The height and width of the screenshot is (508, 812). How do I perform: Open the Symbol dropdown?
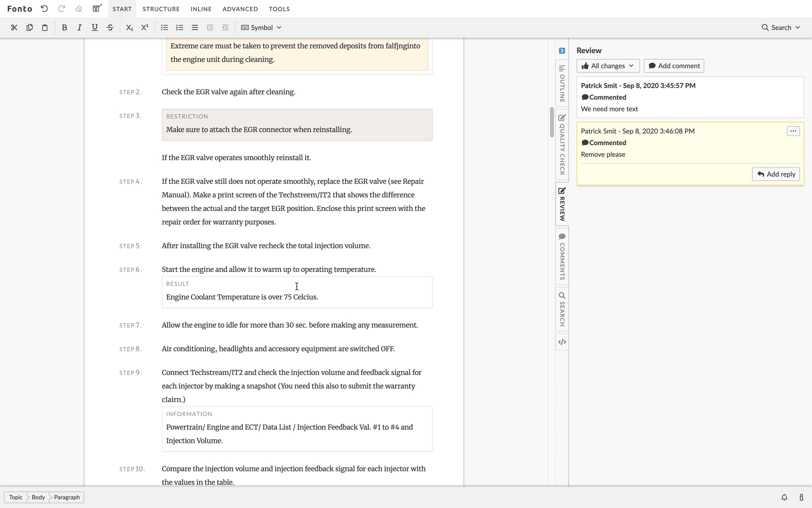[x=261, y=27]
